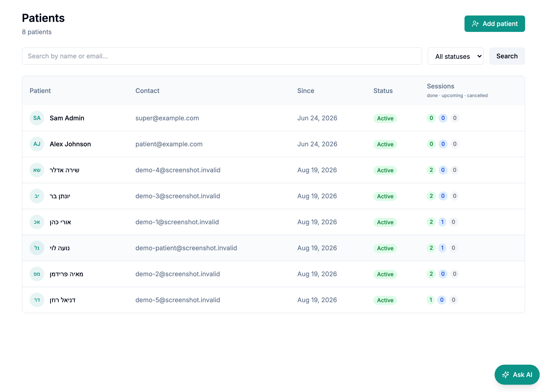The width and height of the screenshot is (547, 392).
Task: Click cancelled count in demo-3 row
Action: 454,196
